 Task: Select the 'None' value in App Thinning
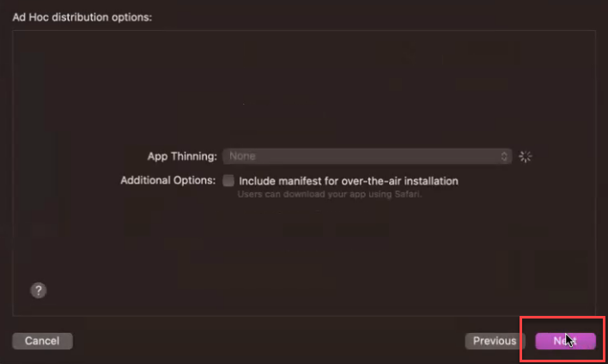point(242,156)
